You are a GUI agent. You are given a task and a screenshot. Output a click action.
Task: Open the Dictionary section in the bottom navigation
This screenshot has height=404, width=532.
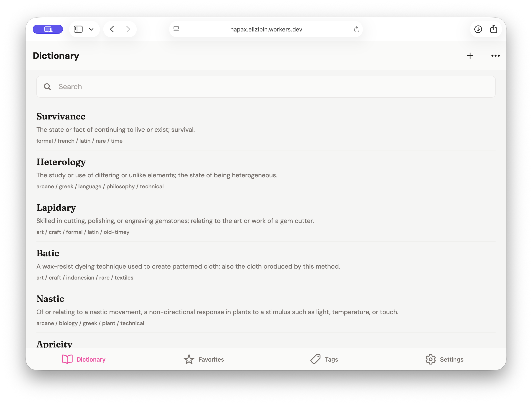tap(83, 359)
